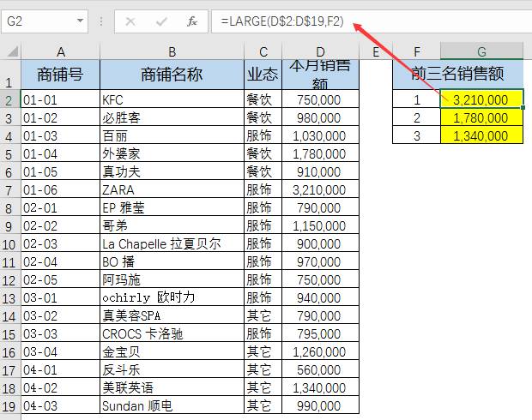
Task: Select sales cell 1,780,000 in column D
Action: click(x=320, y=153)
